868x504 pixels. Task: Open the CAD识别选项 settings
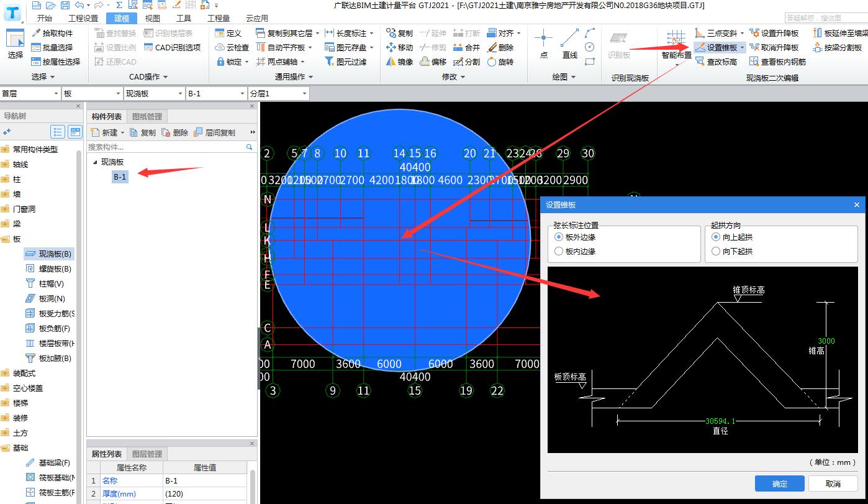tap(172, 47)
